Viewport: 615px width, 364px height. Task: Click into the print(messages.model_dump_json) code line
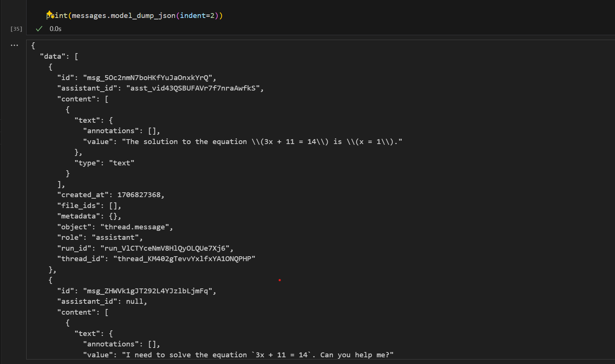point(135,15)
